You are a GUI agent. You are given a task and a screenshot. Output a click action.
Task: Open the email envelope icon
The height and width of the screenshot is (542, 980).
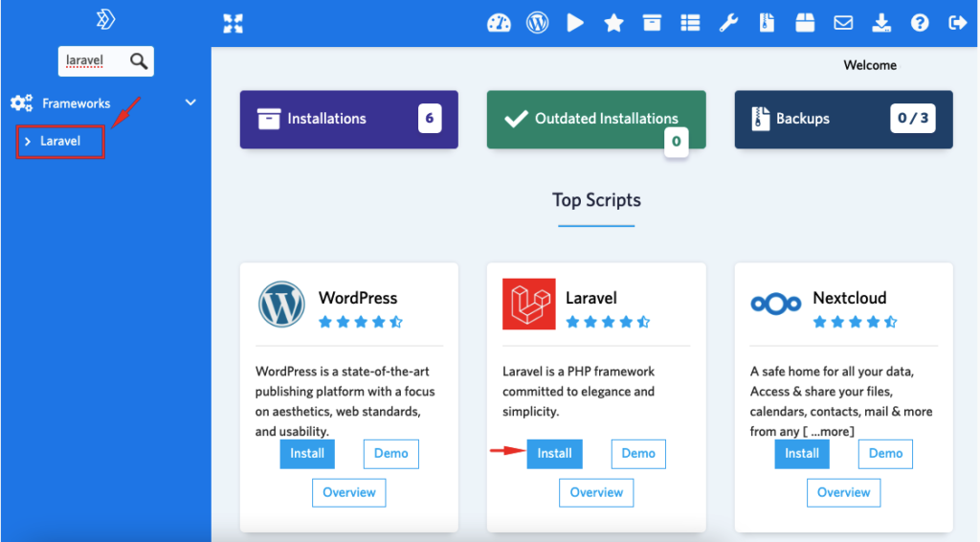(843, 23)
